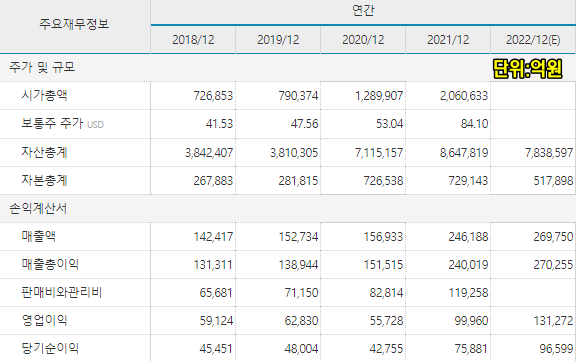Click the revenue value 142,417
Screen dimensions: 576x361
tap(213, 237)
